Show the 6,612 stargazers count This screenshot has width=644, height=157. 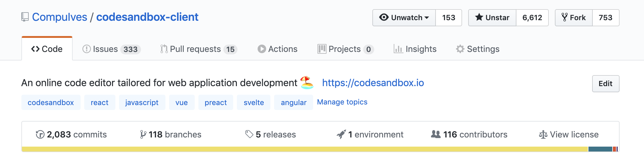pyautogui.click(x=532, y=18)
